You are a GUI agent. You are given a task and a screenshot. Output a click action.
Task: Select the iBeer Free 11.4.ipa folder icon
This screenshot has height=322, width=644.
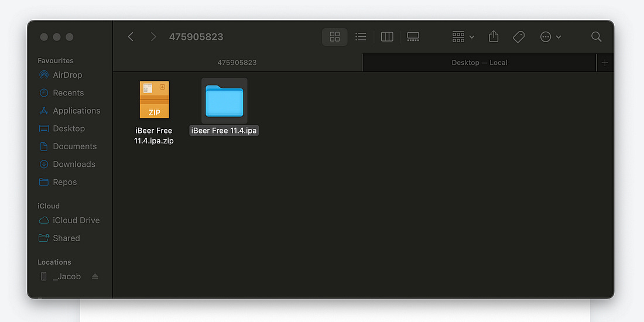point(224,101)
